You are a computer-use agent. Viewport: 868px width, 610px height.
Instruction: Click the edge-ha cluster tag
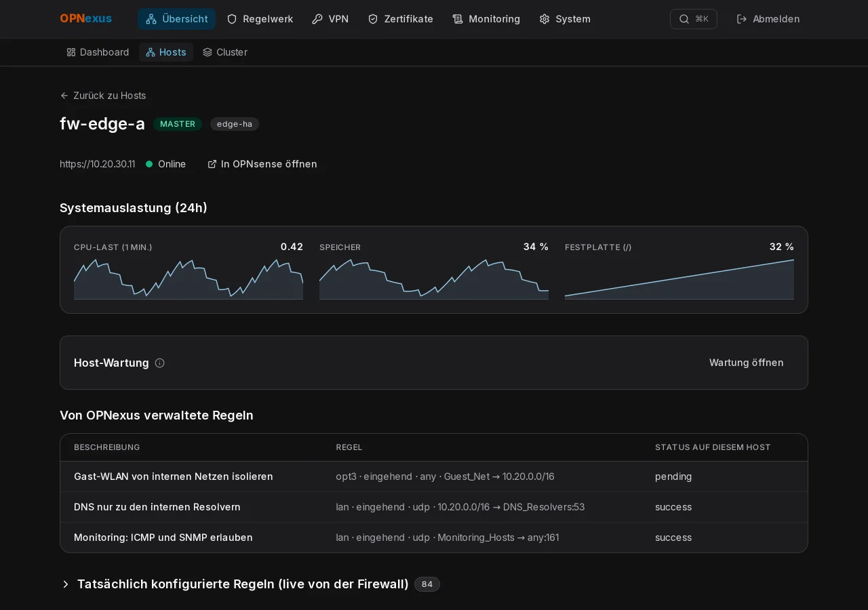(x=235, y=124)
